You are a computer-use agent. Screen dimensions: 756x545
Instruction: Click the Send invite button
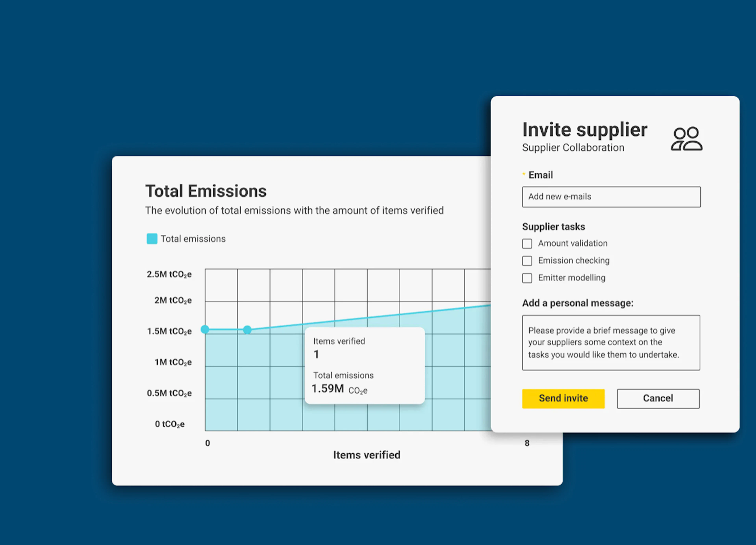pyautogui.click(x=563, y=398)
